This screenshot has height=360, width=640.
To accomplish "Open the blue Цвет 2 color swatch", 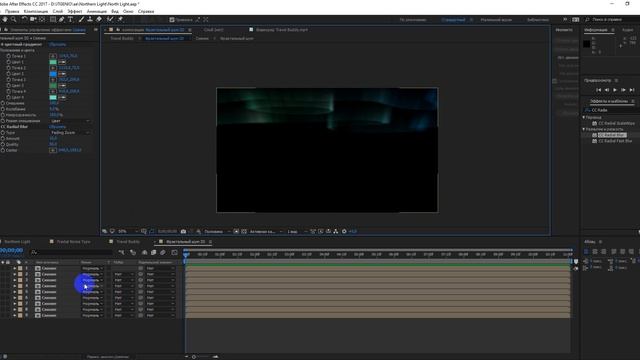I will (x=53, y=74).
